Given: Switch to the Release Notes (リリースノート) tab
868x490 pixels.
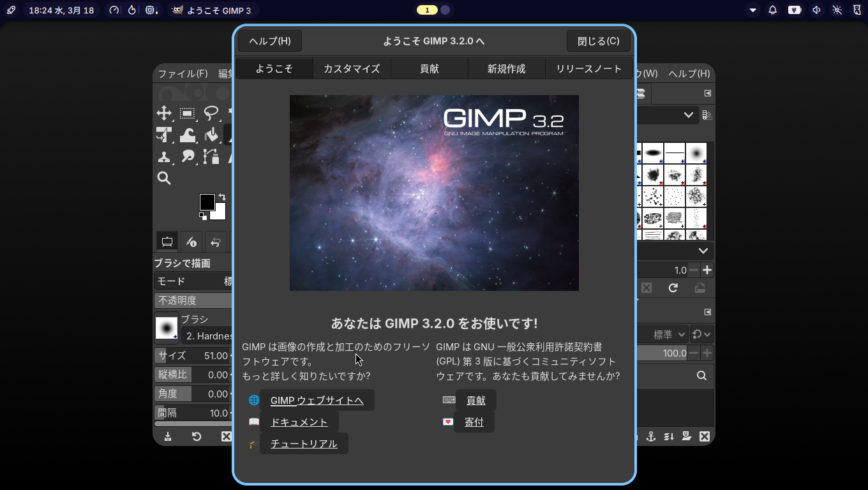Looking at the screenshot, I should (588, 69).
